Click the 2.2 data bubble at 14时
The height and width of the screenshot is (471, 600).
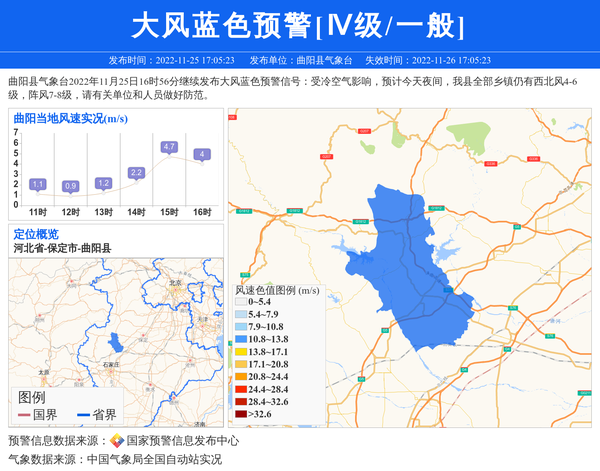tap(136, 173)
